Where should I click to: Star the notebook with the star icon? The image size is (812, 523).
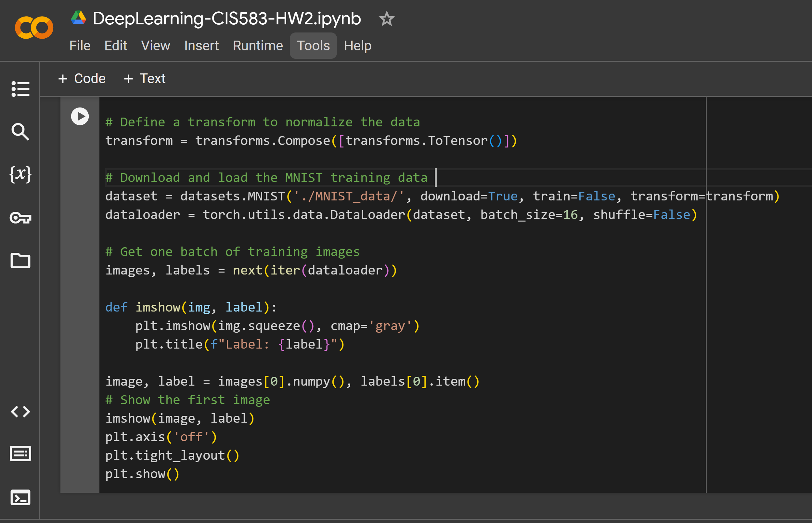[x=386, y=19]
